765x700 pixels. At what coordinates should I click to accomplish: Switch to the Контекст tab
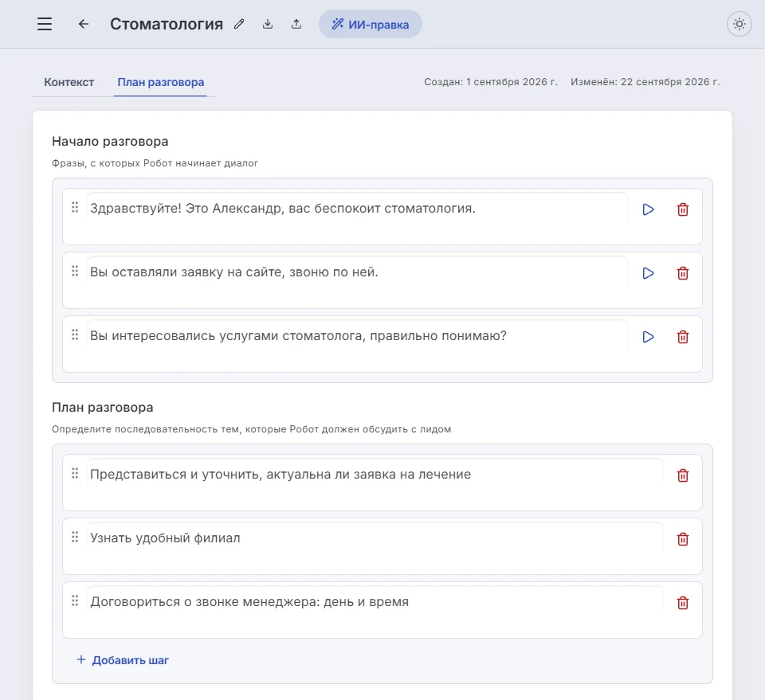tap(69, 82)
